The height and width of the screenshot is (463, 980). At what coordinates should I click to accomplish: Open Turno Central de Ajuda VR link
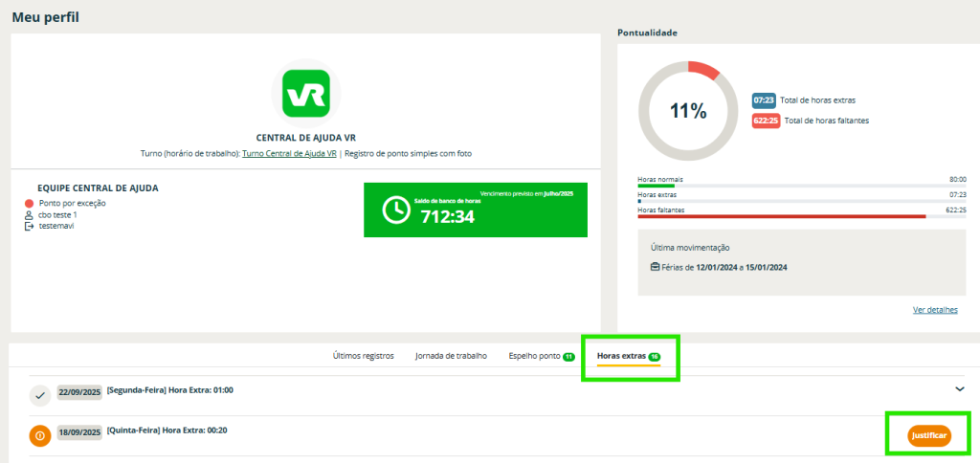point(289,154)
